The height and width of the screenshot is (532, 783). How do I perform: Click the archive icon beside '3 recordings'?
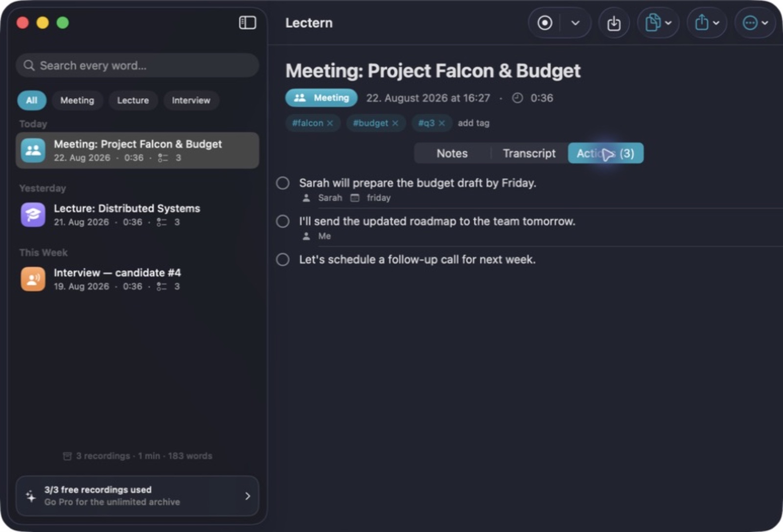(68, 456)
